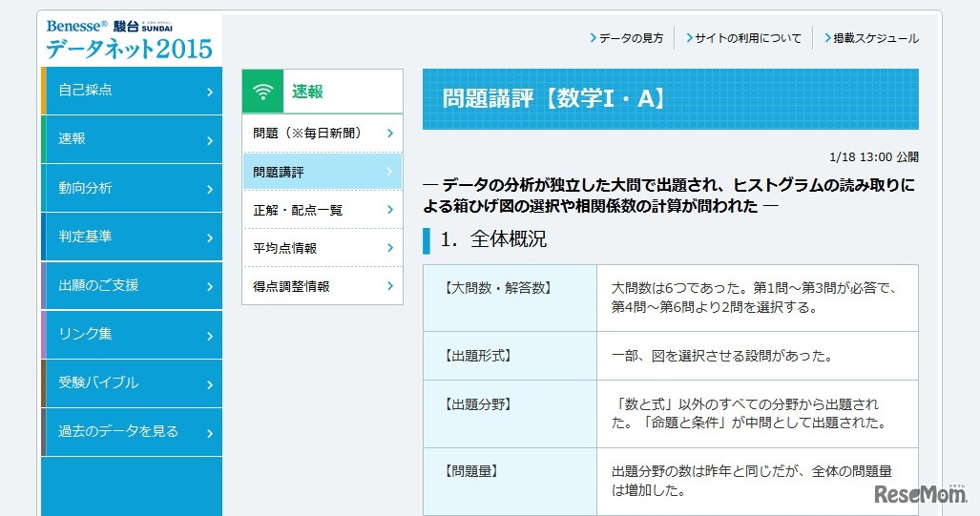This screenshot has height=516, width=980.
Task: Open 正解・配点一覧 submenu link
Action: coord(323,210)
